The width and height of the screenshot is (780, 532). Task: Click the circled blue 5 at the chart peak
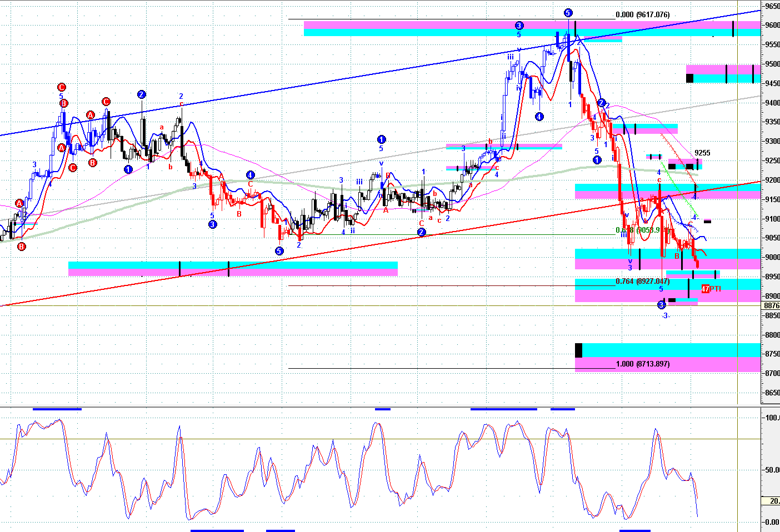(568, 13)
